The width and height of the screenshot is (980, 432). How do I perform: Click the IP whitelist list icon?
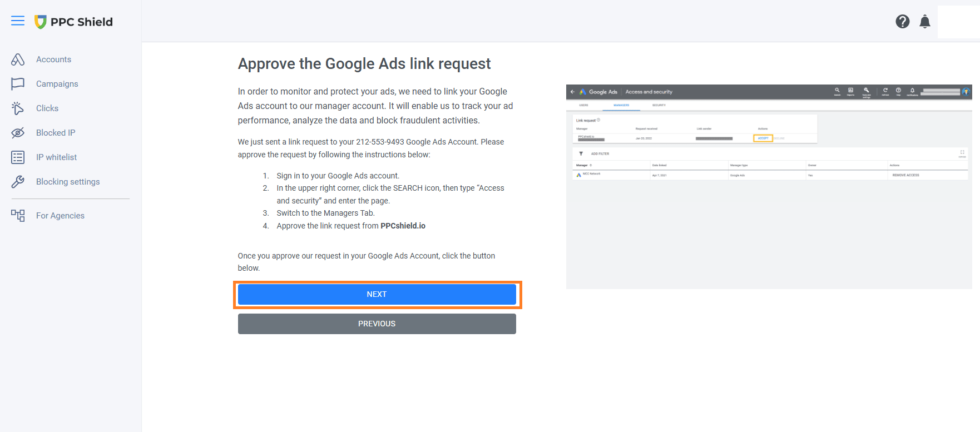pyautogui.click(x=18, y=157)
